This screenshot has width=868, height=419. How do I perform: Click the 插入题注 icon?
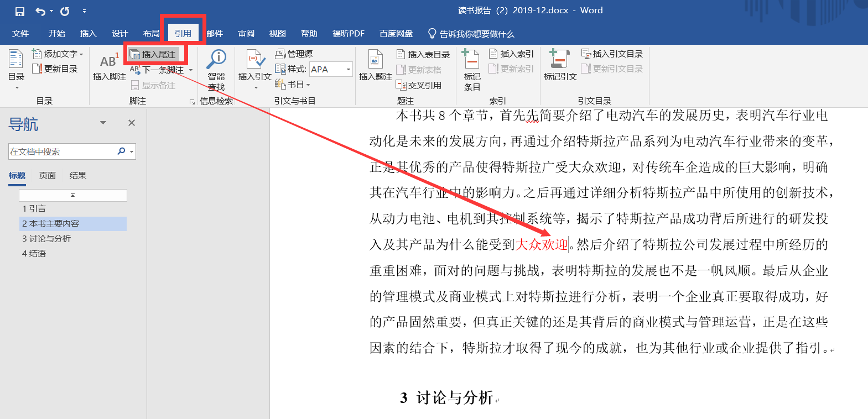tap(375, 60)
